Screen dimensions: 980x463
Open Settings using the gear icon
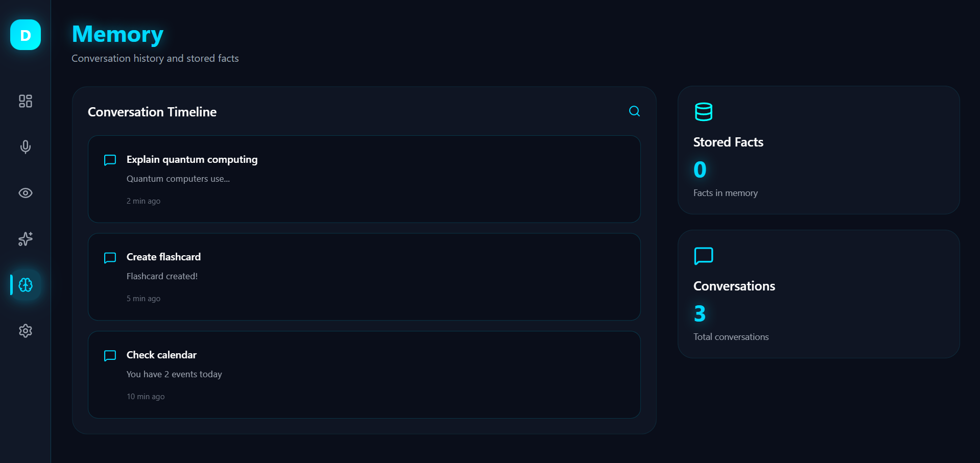pyautogui.click(x=25, y=331)
